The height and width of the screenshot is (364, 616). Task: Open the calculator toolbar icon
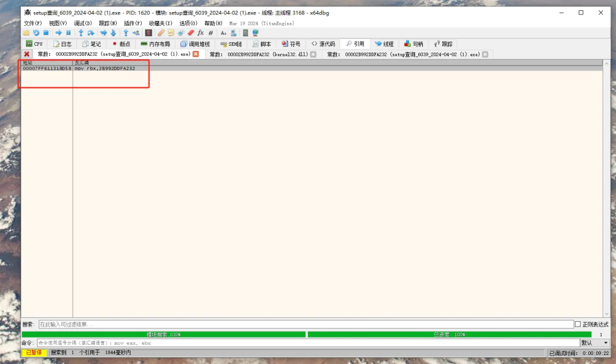click(x=245, y=32)
